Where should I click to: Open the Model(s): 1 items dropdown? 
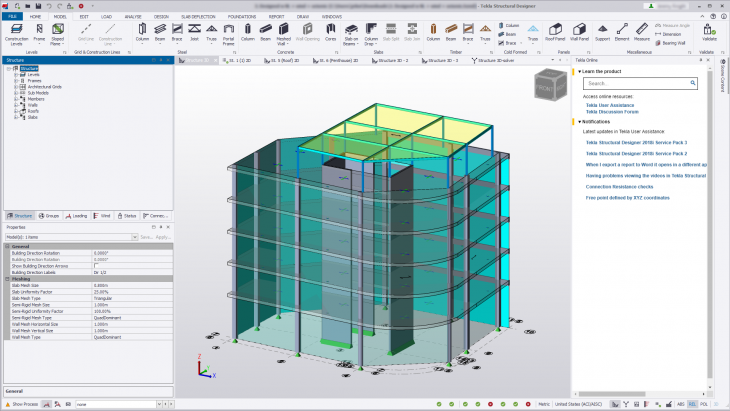click(x=135, y=237)
